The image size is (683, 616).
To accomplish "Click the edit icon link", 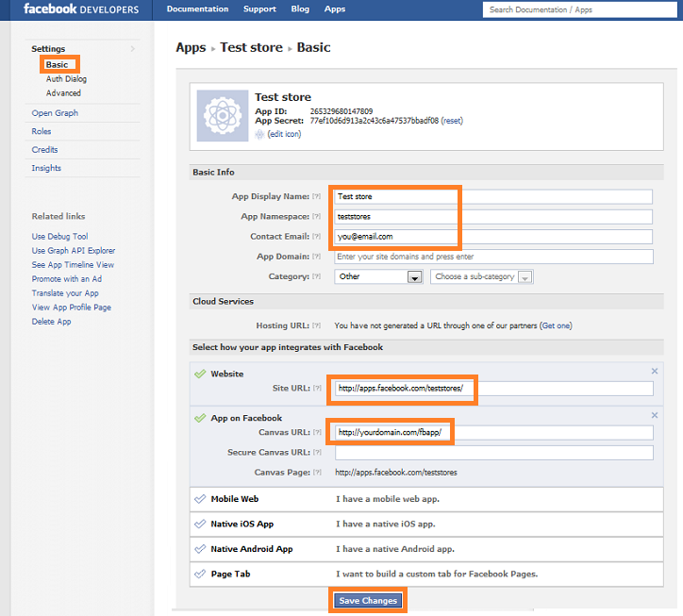I will pyautogui.click(x=284, y=134).
